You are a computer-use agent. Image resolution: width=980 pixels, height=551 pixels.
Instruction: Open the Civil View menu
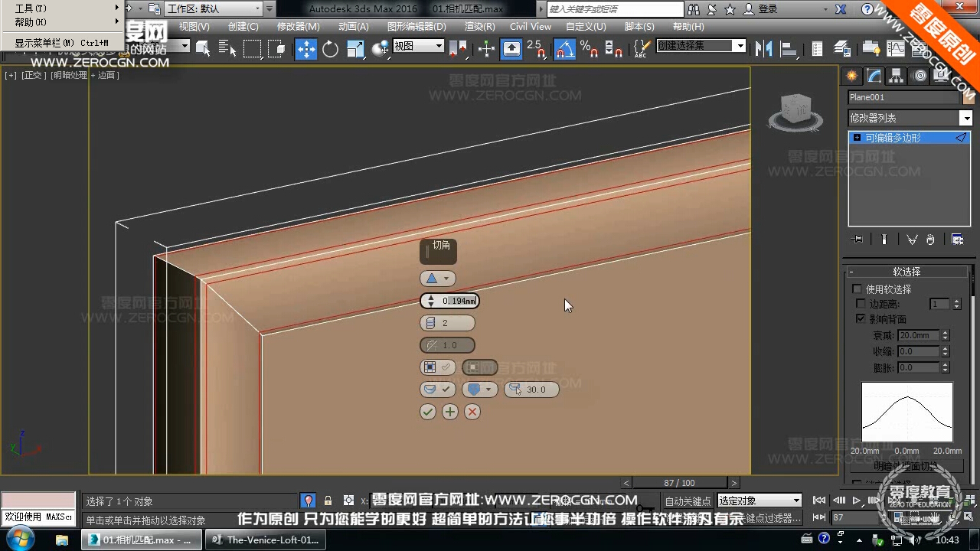531,26
